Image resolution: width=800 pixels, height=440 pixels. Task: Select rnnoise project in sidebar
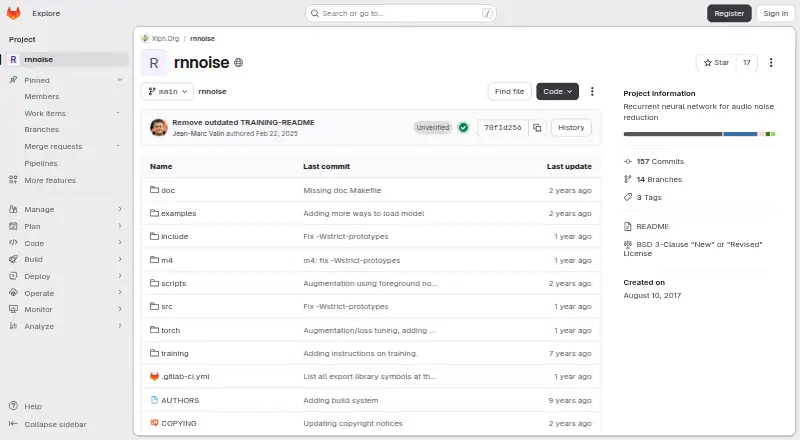66,59
